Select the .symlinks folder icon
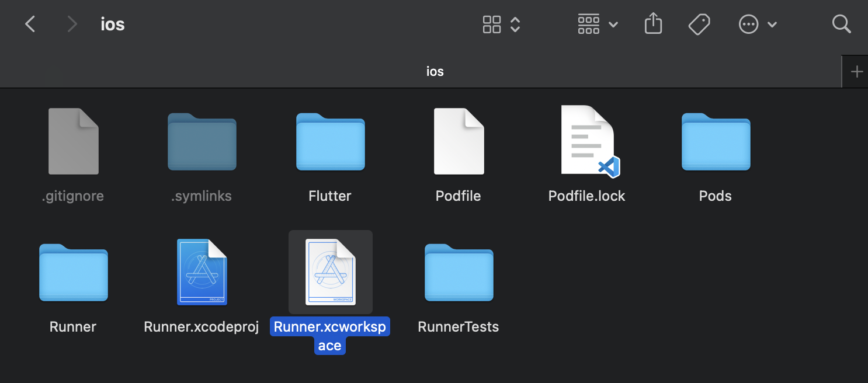The height and width of the screenshot is (383, 868). tap(202, 141)
